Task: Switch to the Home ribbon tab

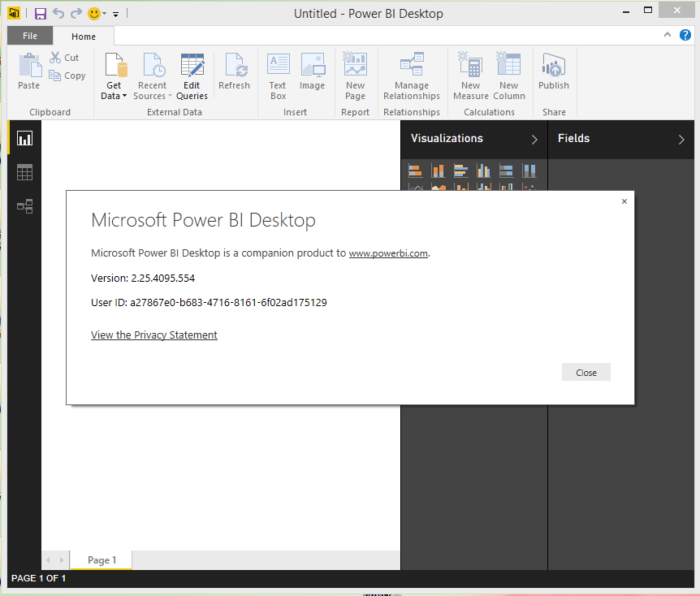Action: click(x=84, y=37)
